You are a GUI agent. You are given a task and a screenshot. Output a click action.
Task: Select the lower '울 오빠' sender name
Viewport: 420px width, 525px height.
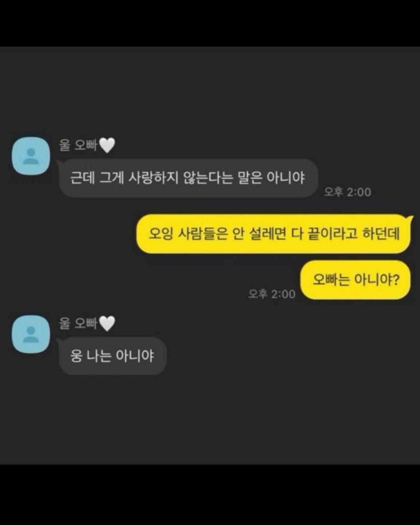pyautogui.click(x=78, y=324)
